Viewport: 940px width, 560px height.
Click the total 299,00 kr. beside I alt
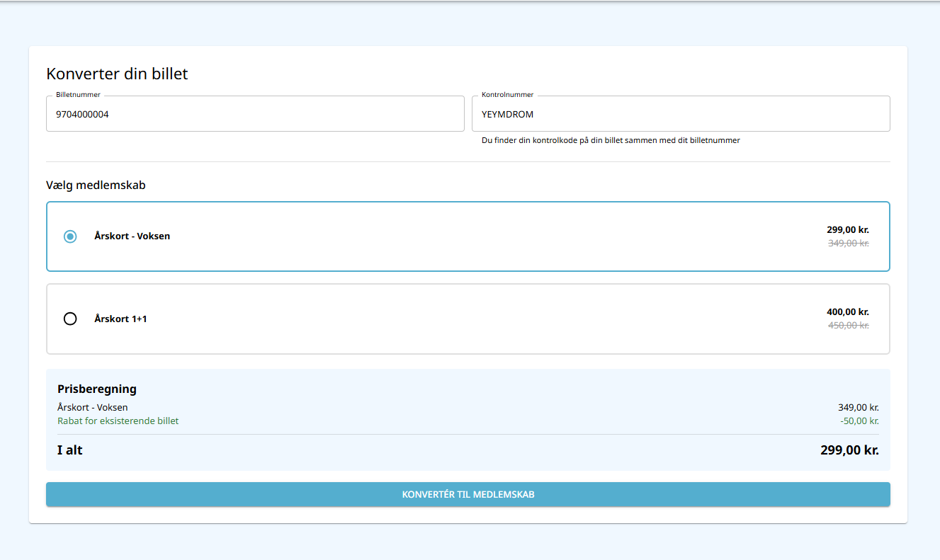coord(849,450)
